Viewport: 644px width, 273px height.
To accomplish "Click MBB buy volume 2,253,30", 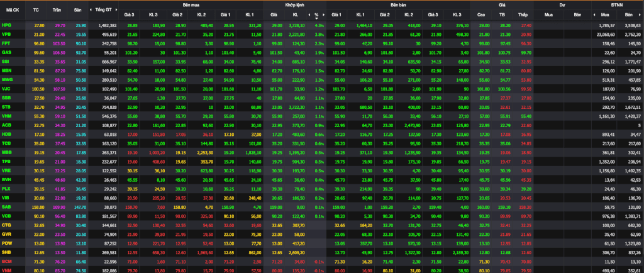I will click(x=204, y=152).
